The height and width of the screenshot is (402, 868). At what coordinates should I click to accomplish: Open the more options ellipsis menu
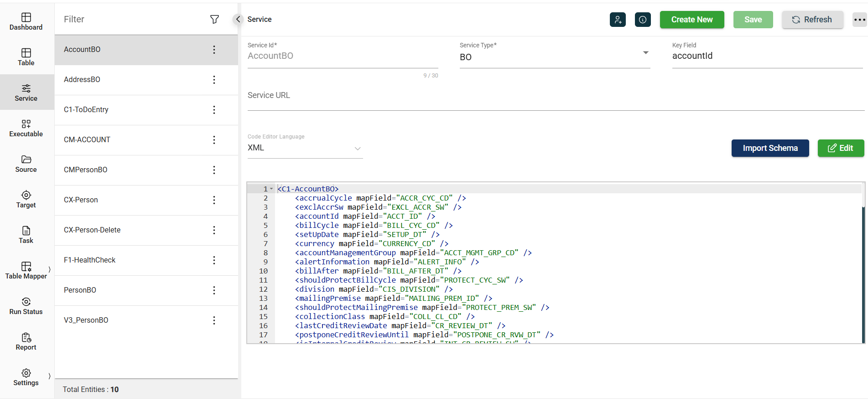[x=859, y=20]
